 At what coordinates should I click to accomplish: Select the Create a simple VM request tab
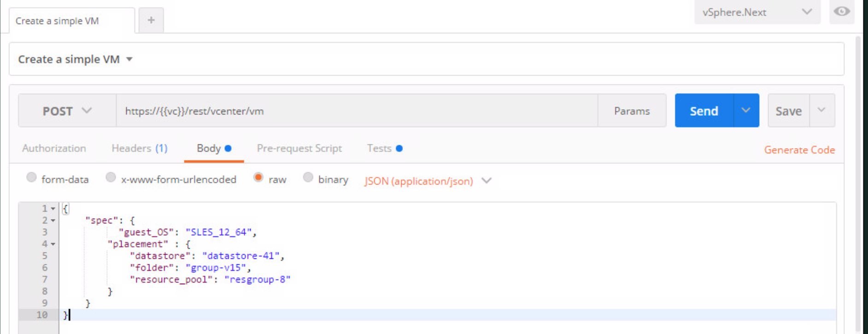(x=72, y=21)
